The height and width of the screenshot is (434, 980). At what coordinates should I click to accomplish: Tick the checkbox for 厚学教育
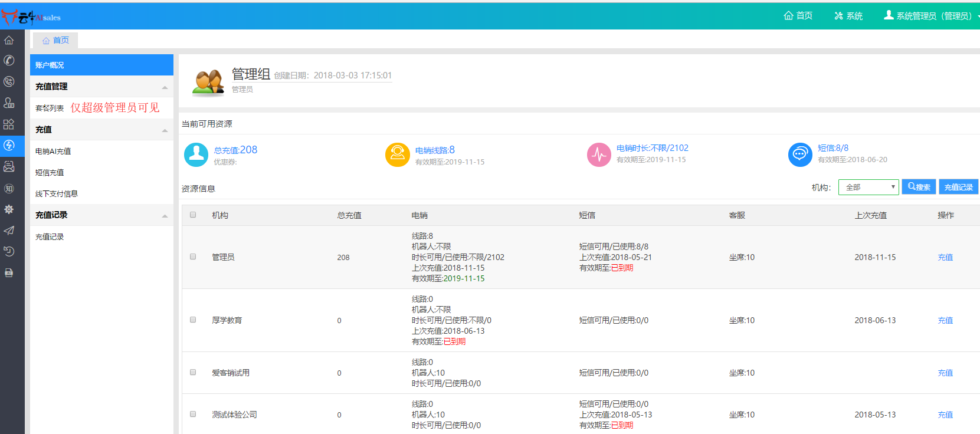click(193, 320)
